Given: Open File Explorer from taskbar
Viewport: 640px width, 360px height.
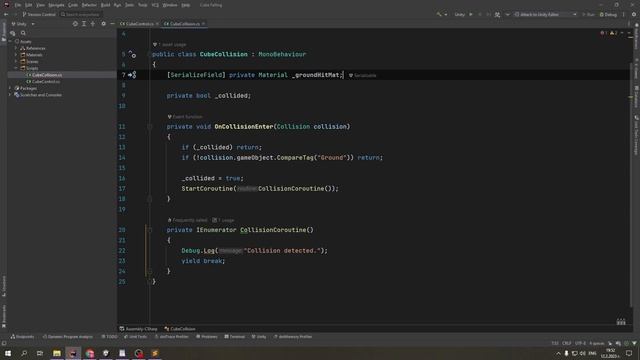Looking at the screenshot, I should [57, 353].
